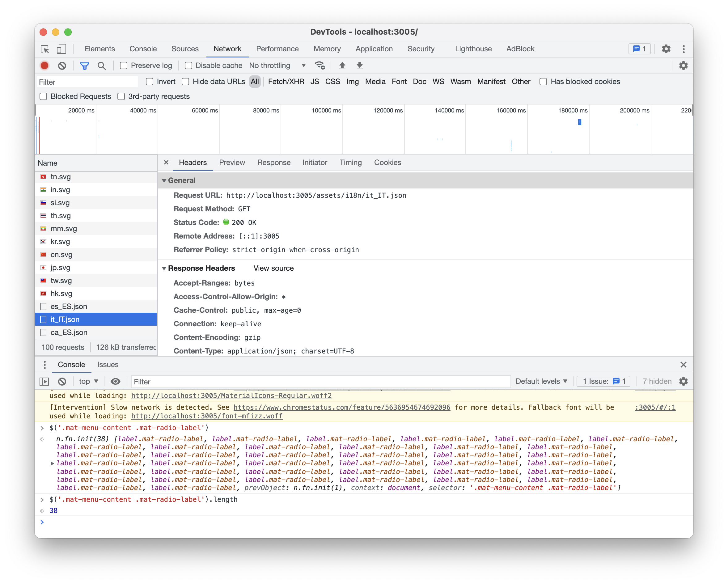728x584 pixels.
Task: Import HAR file
Action: click(x=342, y=66)
